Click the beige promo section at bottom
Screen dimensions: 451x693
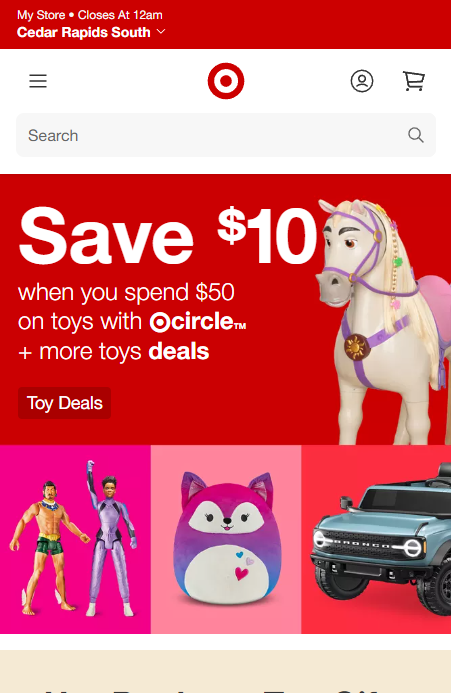(226, 671)
